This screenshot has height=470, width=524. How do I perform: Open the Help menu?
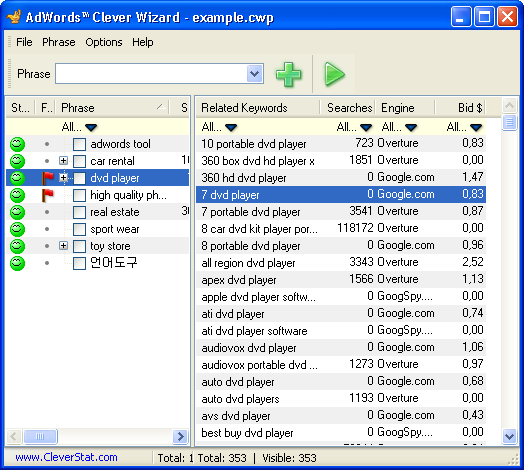click(142, 42)
